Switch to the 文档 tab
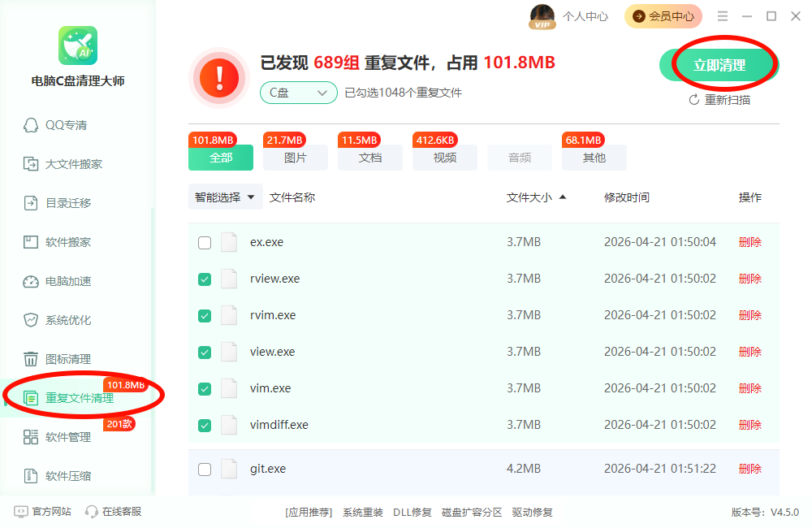This screenshot has height=528, width=812. (x=369, y=158)
